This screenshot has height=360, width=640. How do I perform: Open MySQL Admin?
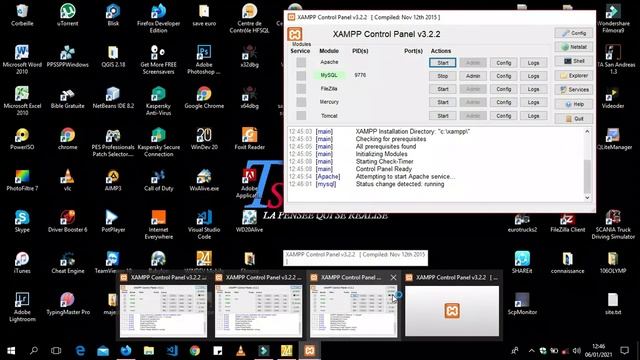click(x=473, y=76)
